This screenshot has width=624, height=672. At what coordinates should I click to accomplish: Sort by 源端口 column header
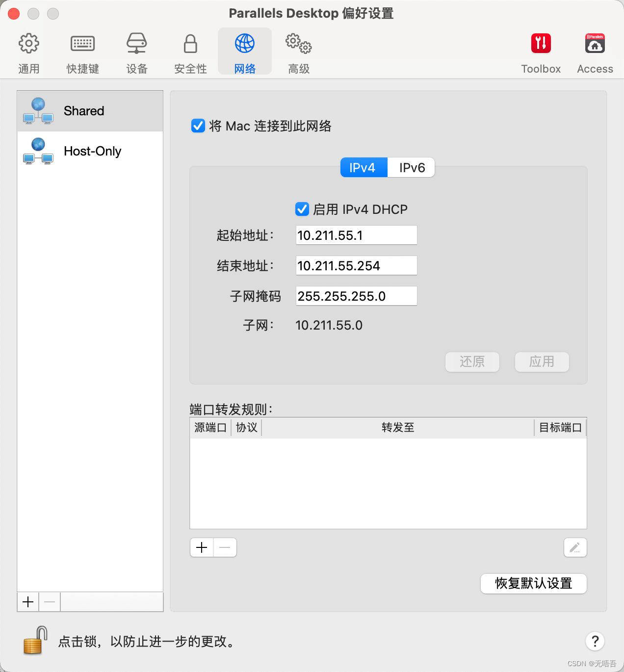210,427
